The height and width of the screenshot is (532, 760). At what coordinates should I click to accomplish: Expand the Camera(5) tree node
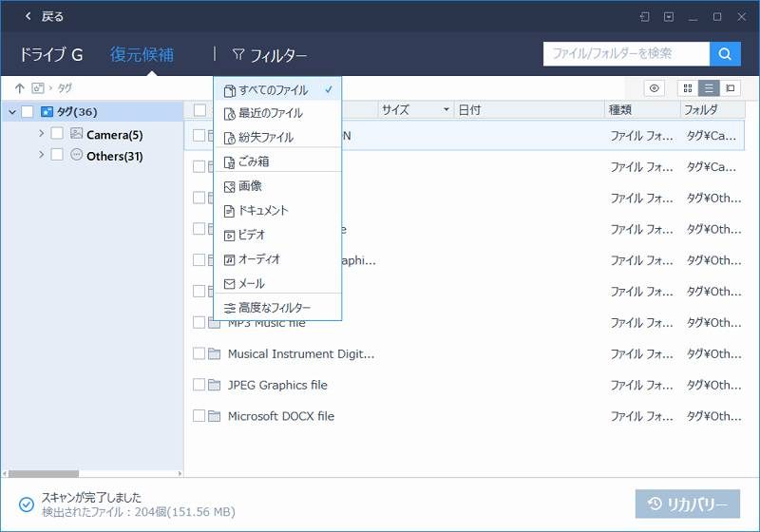(41, 134)
